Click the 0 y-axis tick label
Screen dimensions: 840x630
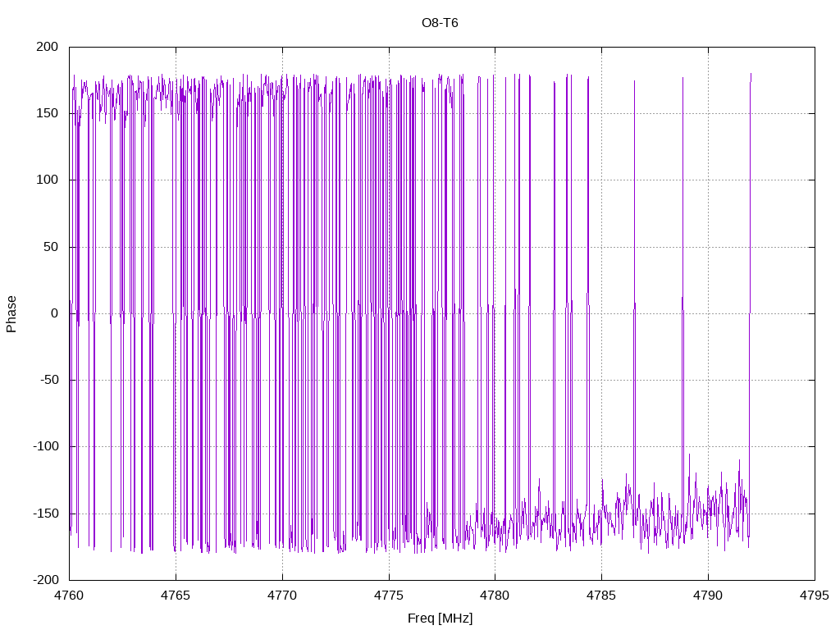tap(55, 313)
